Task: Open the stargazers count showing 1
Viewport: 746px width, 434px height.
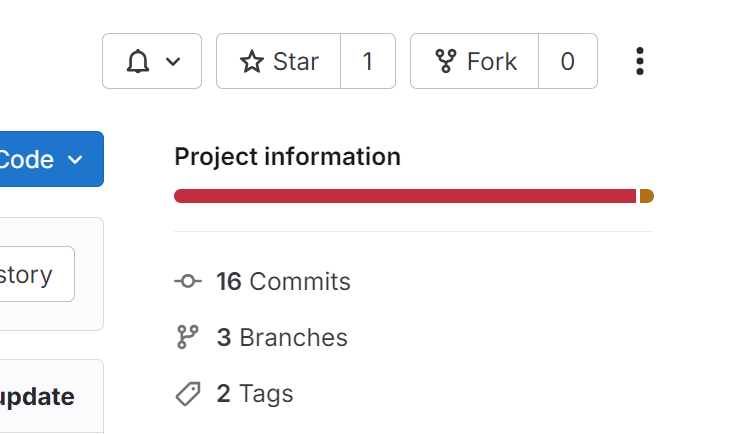Action: coord(368,62)
